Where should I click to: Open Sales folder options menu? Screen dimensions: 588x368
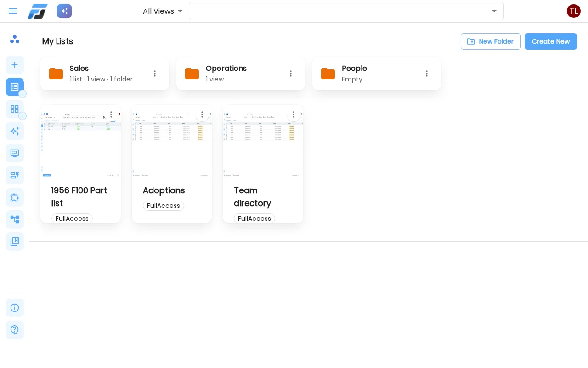point(155,74)
